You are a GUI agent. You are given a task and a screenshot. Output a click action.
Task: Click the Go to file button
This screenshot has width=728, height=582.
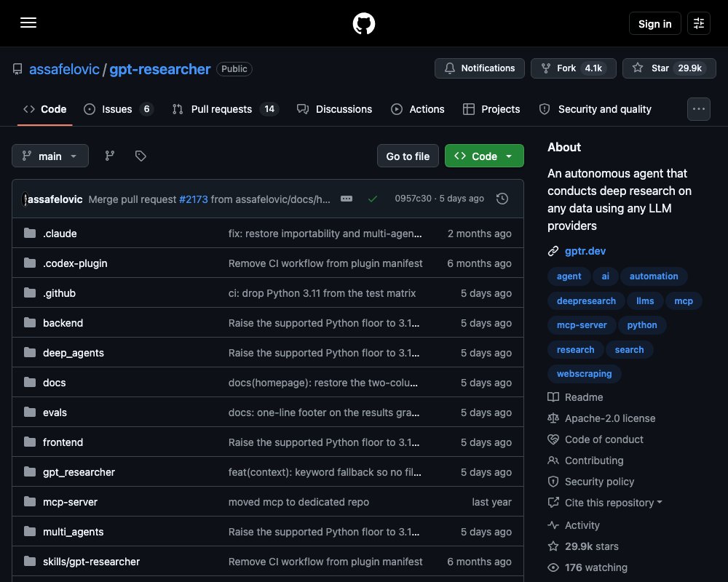408,156
